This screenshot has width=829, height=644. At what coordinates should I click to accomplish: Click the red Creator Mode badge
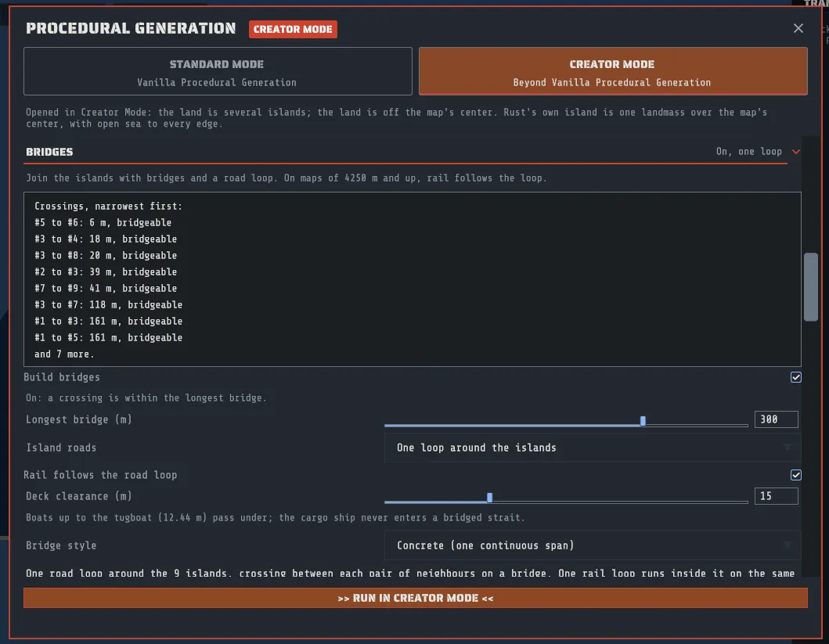[293, 29]
